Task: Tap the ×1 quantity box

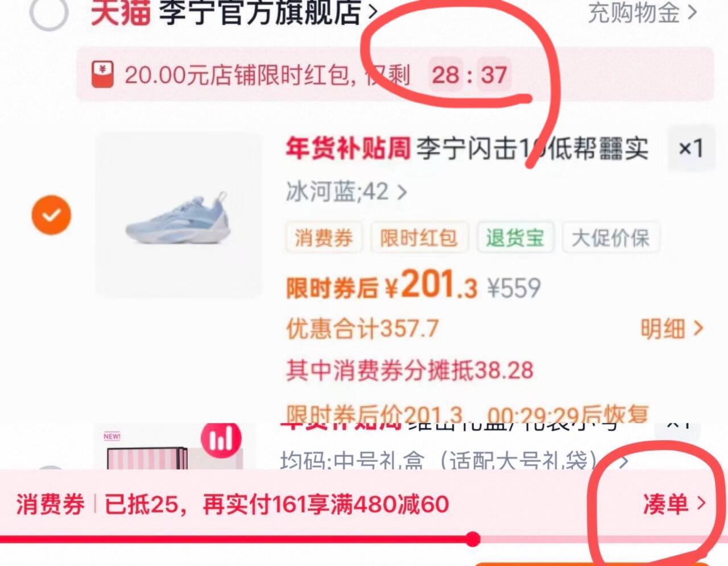Action: pos(691,149)
